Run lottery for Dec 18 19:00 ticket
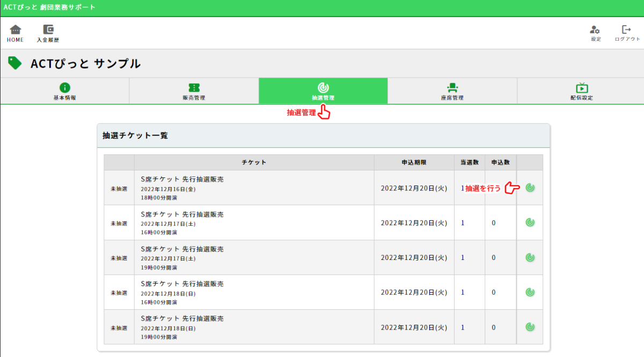The width and height of the screenshot is (644, 357). [530, 327]
